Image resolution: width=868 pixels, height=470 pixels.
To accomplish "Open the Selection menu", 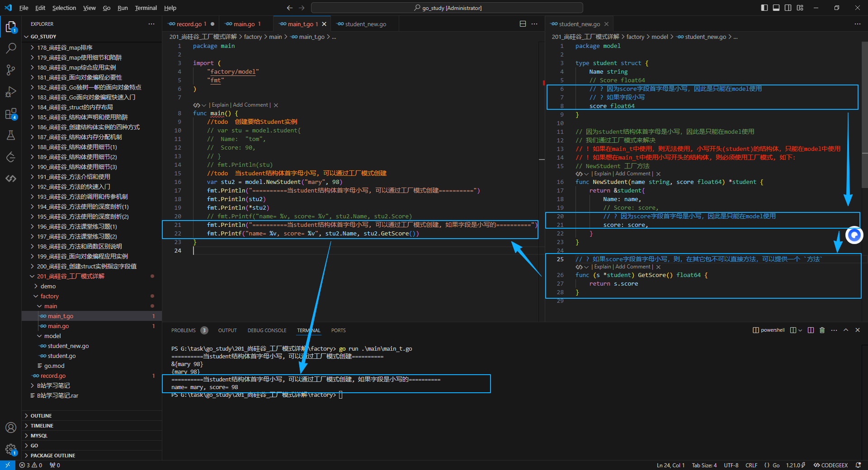I will point(64,8).
